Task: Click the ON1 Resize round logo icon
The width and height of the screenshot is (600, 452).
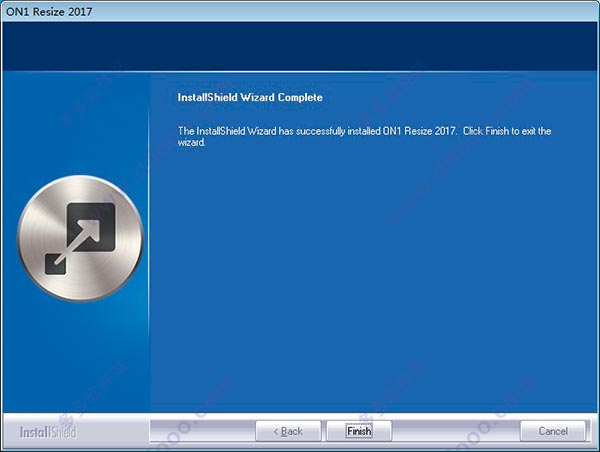Action: pyautogui.click(x=80, y=238)
